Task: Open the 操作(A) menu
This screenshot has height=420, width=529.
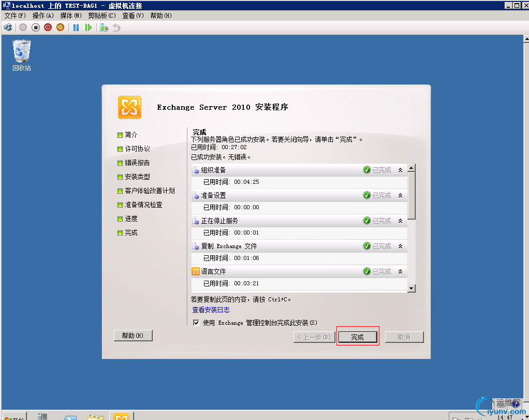Action: click(43, 16)
